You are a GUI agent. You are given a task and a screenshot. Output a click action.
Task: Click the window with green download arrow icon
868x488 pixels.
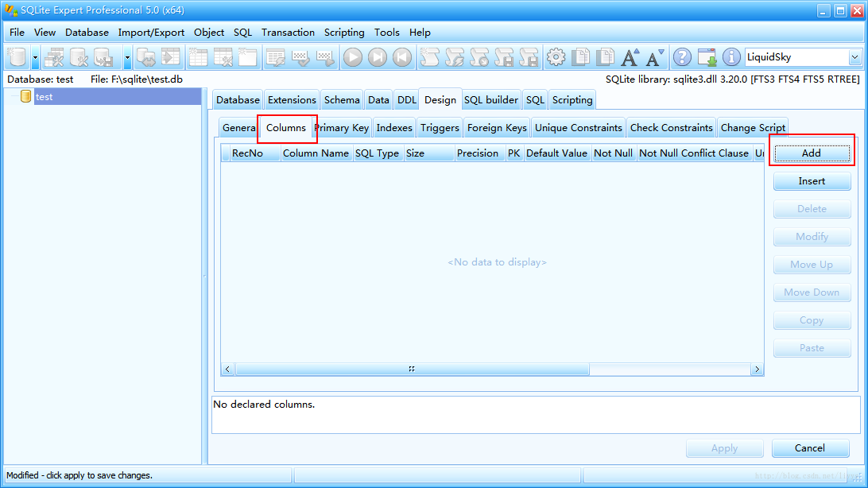[x=707, y=57]
